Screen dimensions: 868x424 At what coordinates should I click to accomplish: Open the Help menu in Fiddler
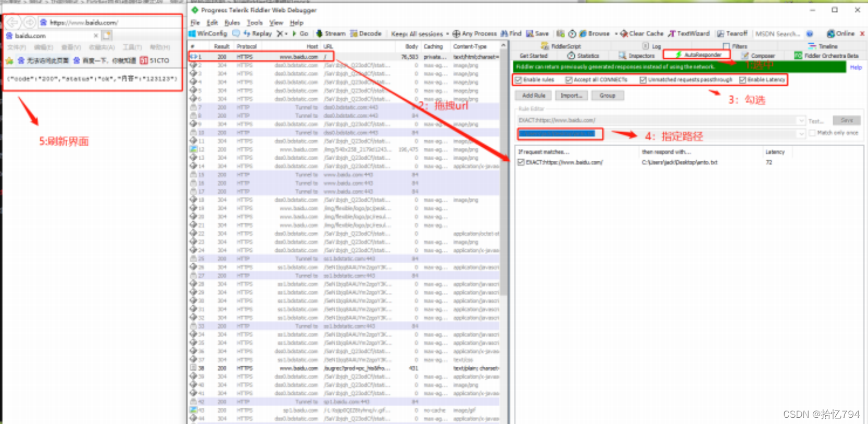(297, 23)
